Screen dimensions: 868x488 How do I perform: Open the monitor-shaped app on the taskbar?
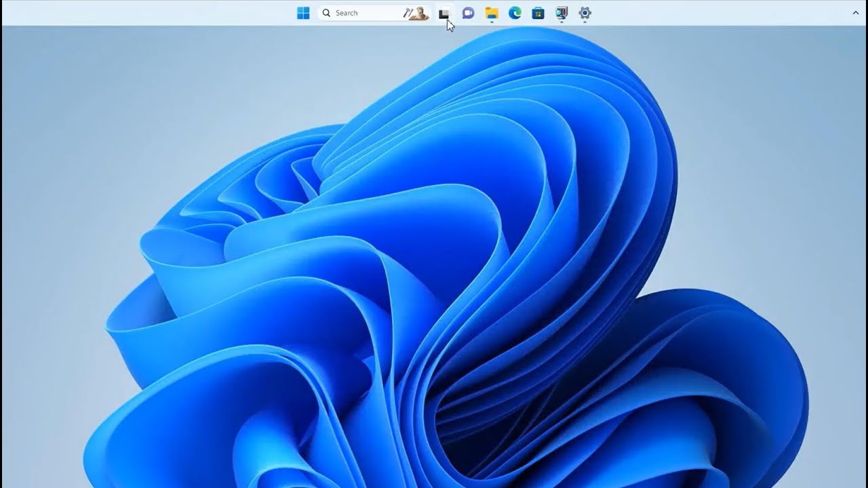tap(561, 13)
